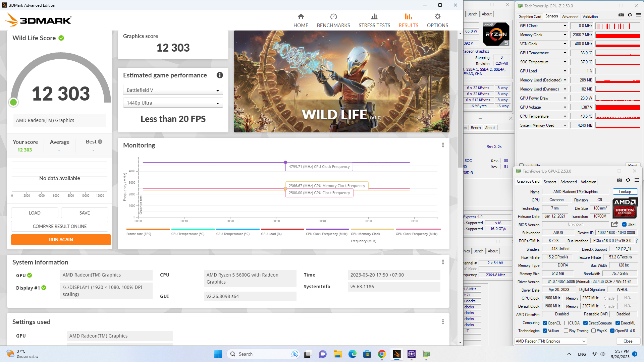Show hidden system tray icons
The image size is (644, 362).
pyautogui.click(x=569, y=354)
